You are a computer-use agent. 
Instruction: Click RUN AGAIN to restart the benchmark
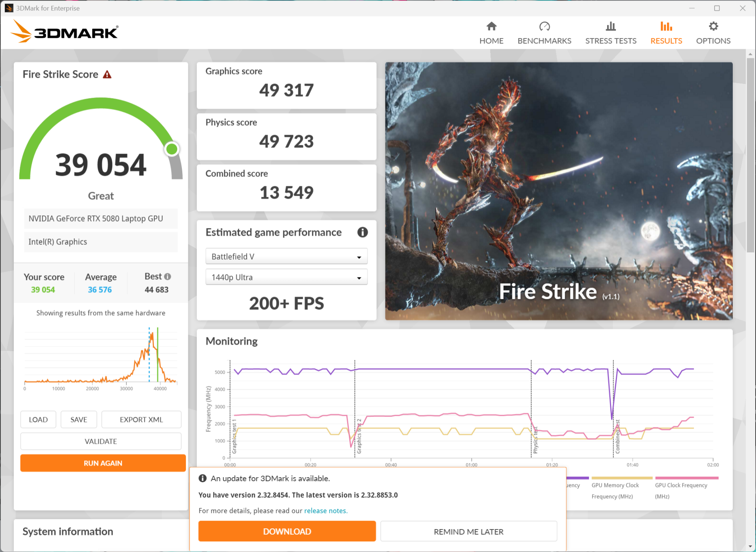pyautogui.click(x=103, y=463)
